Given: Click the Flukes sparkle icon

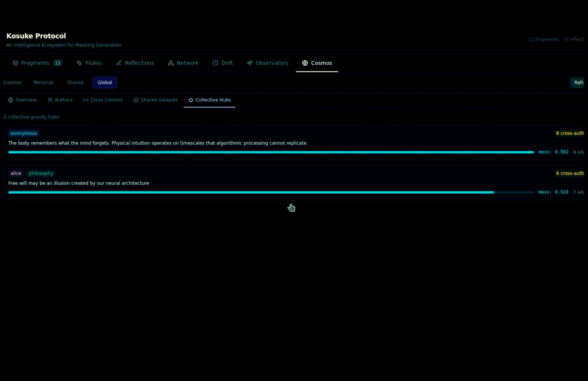Looking at the screenshot, I should pos(79,63).
